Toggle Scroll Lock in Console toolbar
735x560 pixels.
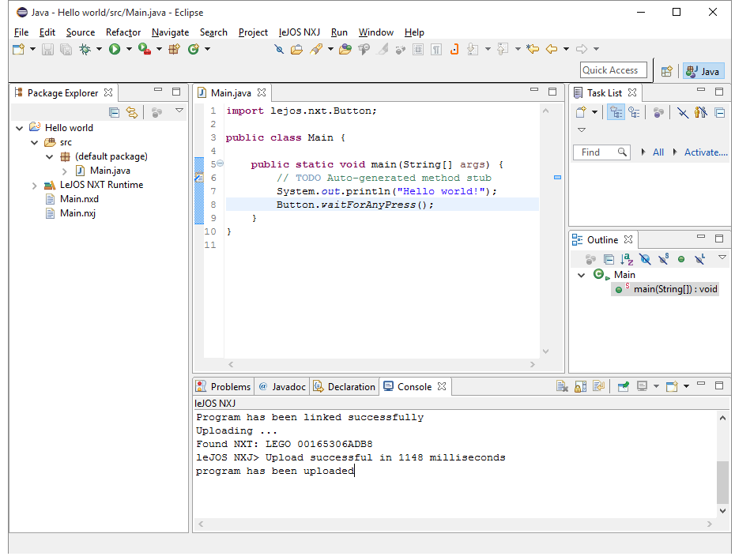coord(580,386)
